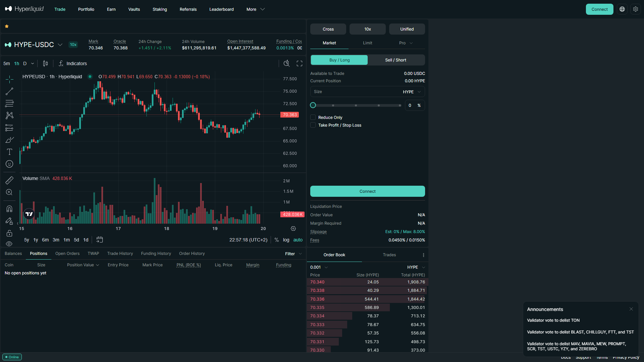This screenshot has height=362, width=644.
Task: Select the trend line drawing tool
Action: (x=9, y=91)
